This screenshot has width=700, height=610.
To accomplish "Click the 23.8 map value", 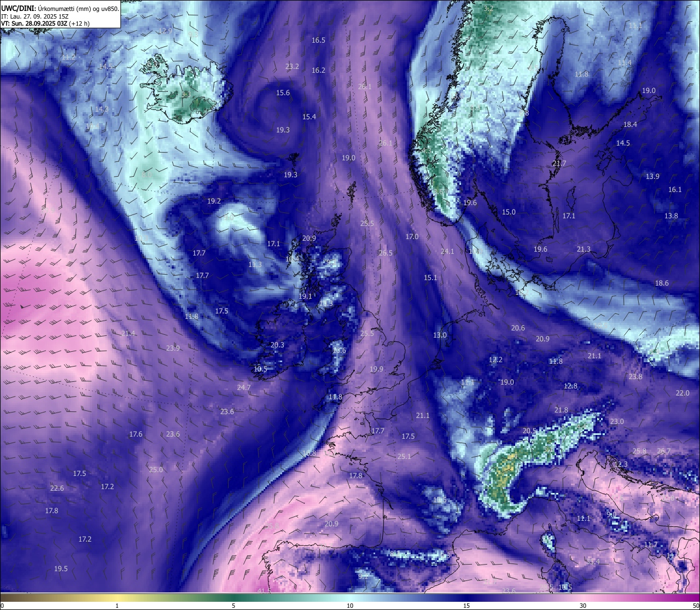I will pyautogui.click(x=635, y=377).
